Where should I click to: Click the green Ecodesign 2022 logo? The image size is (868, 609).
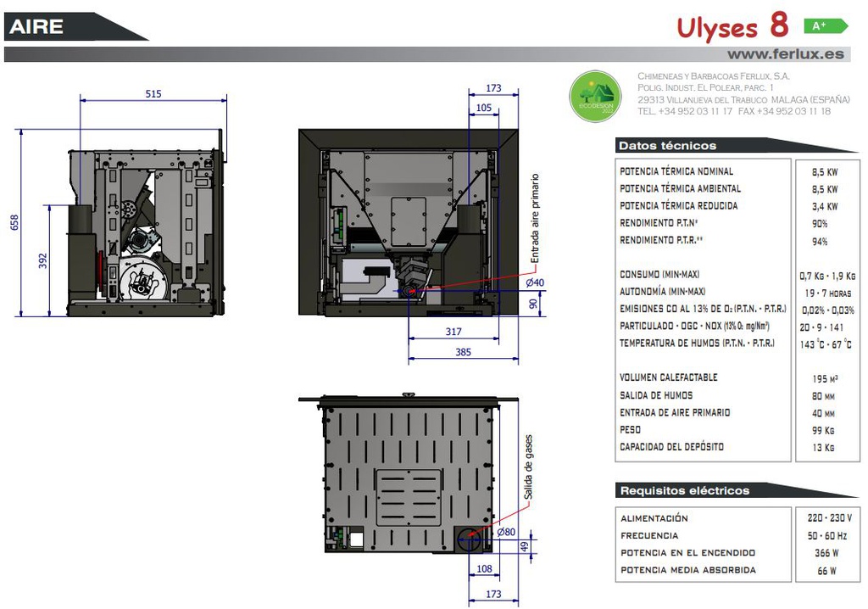pos(595,95)
